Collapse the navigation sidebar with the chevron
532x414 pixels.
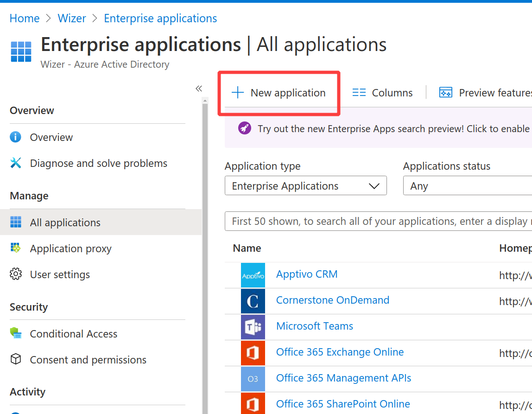coord(199,88)
